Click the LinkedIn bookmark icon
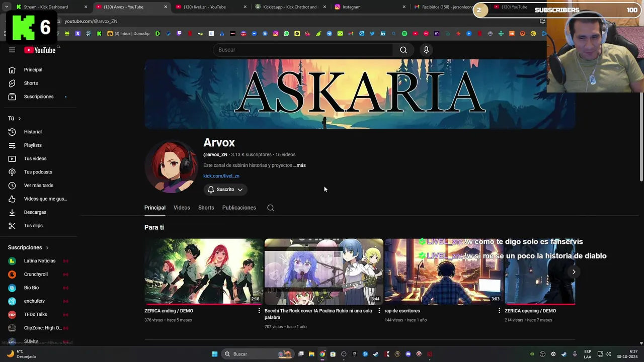Screen dimensions: 644x362 pyautogui.click(x=383, y=34)
